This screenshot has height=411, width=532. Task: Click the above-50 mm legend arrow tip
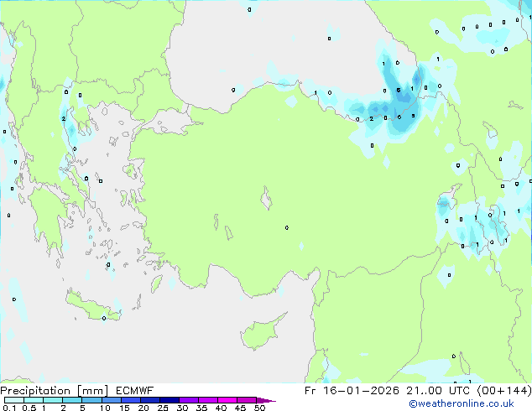click(x=266, y=400)
